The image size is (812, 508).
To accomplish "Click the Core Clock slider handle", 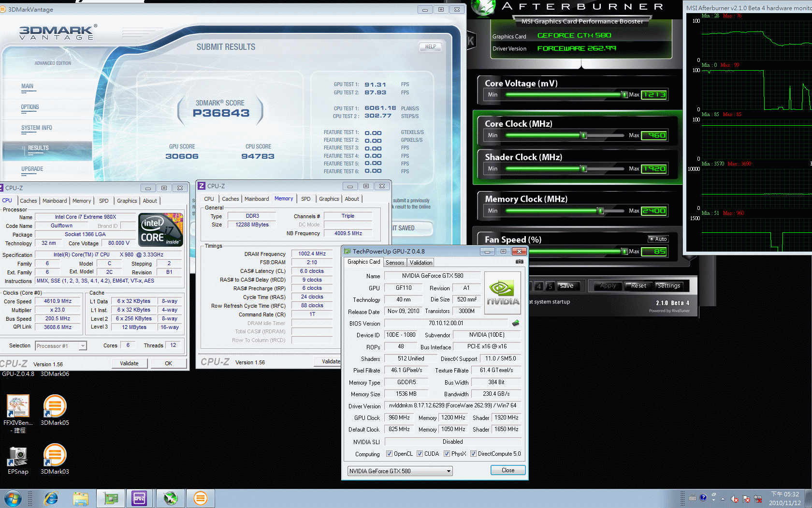I will 583,135.
